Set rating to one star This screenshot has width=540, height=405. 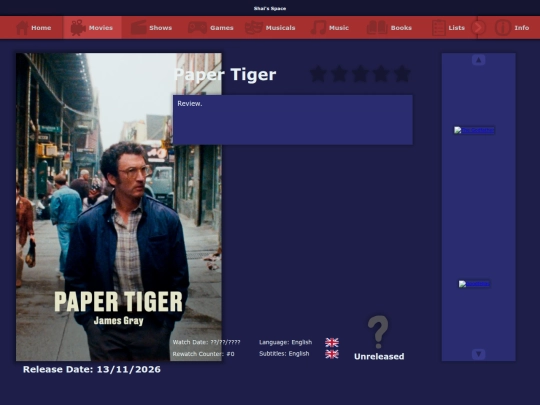pos(318,74)
